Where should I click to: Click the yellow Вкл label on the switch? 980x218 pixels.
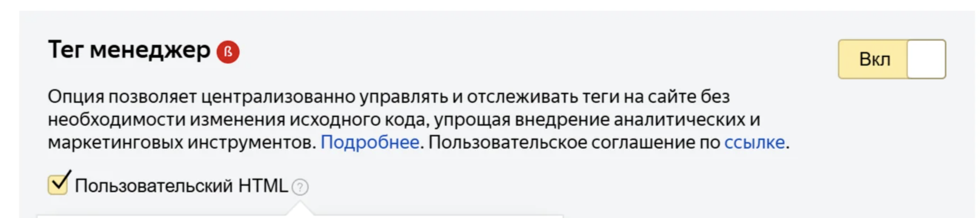(874, 59)
